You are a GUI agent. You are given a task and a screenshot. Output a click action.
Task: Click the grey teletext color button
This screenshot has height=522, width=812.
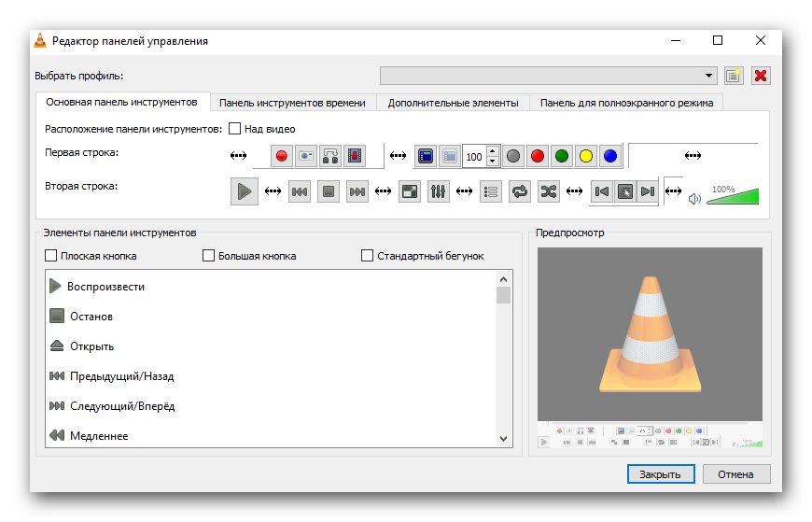click(x=513, y=156)
